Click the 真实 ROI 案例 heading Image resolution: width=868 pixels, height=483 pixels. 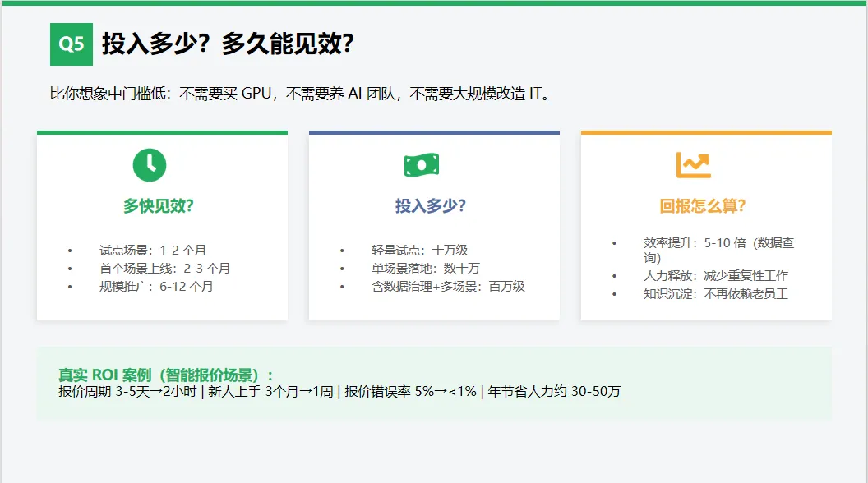point(166,375)
